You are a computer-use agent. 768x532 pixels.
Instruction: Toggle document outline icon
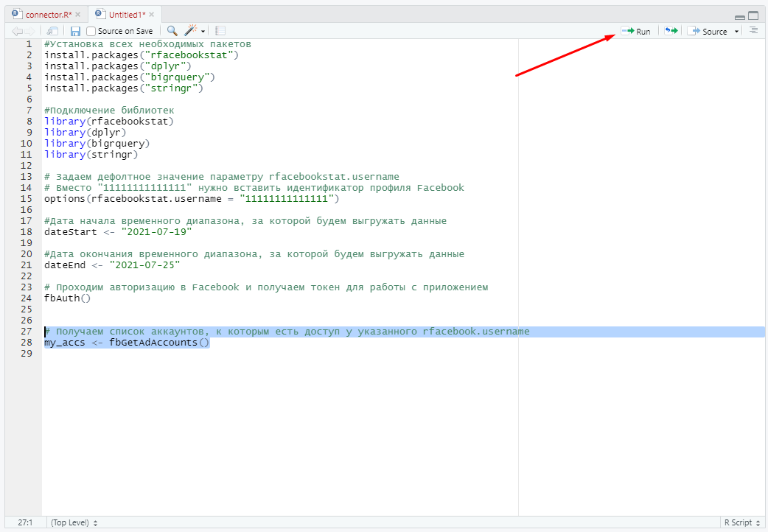753,31
